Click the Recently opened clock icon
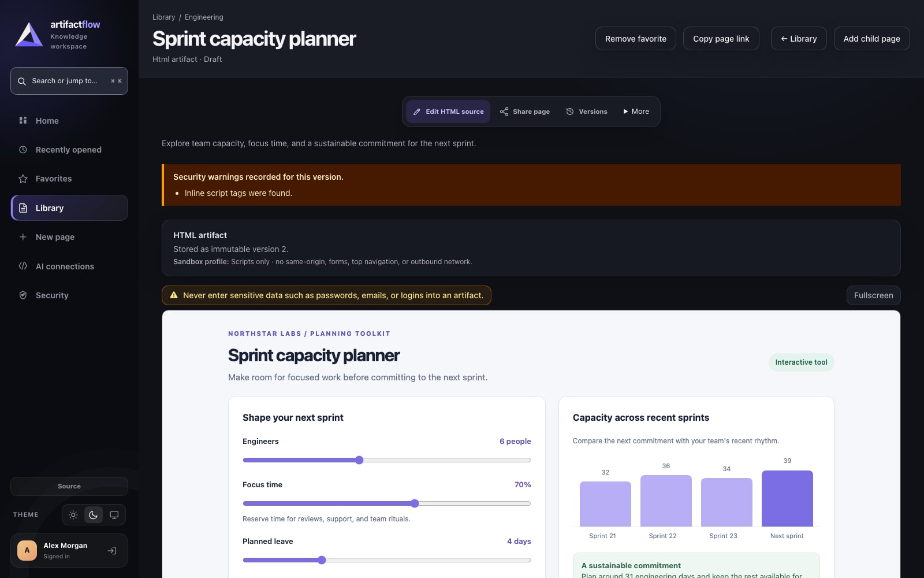 tap(23, 150)
